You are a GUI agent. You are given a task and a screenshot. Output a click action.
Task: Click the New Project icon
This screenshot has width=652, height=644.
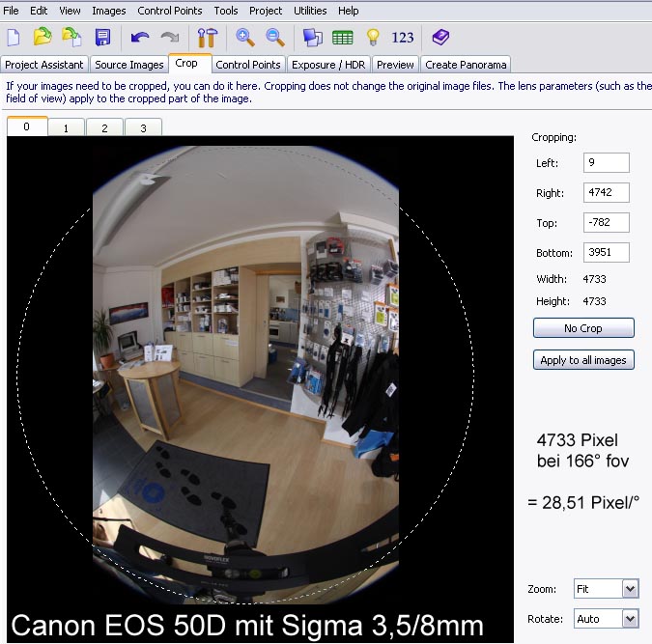14,38
